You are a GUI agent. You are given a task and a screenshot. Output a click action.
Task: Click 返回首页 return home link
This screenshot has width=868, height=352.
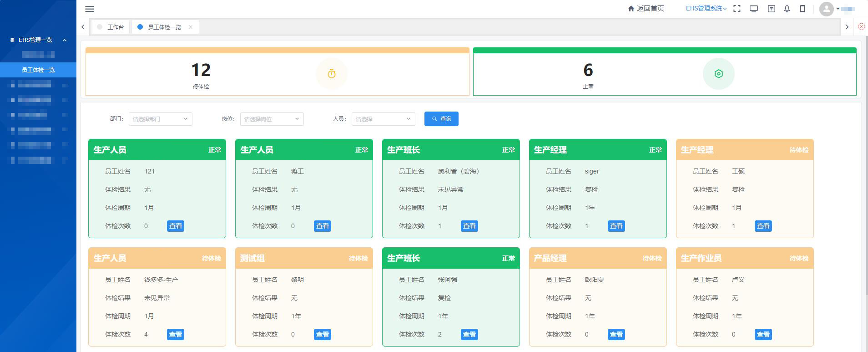(x=646, y=9)
